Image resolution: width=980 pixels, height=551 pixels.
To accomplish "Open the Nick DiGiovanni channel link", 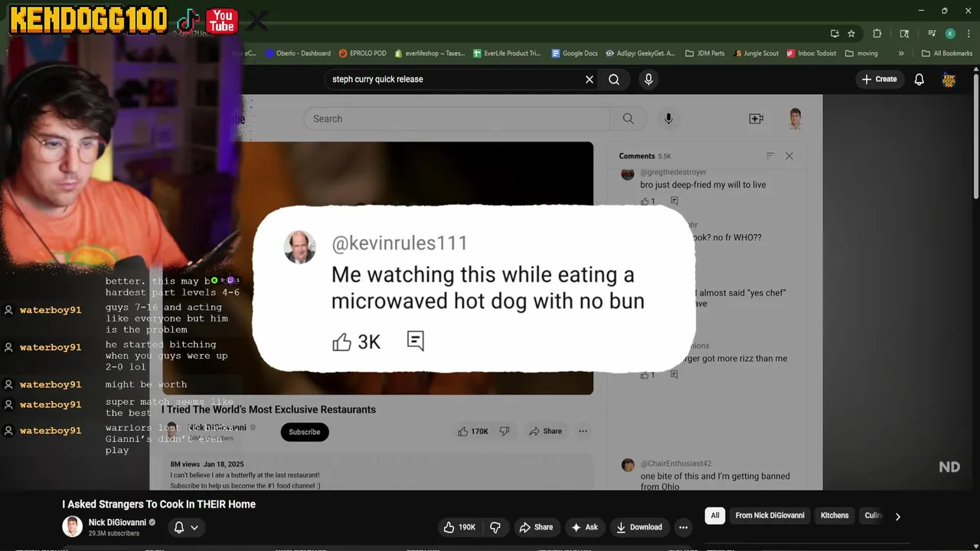I will pyautogui.click(x=117, y=523).
